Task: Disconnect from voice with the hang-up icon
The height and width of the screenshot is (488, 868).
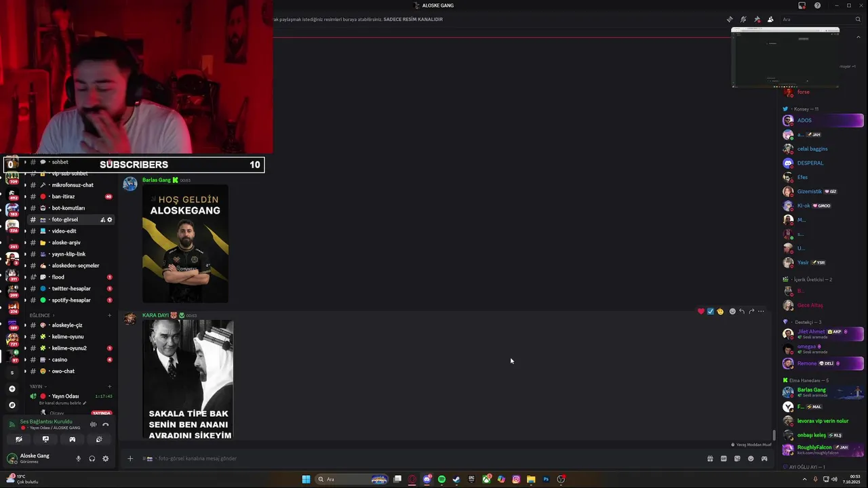Action: [105, 424]
